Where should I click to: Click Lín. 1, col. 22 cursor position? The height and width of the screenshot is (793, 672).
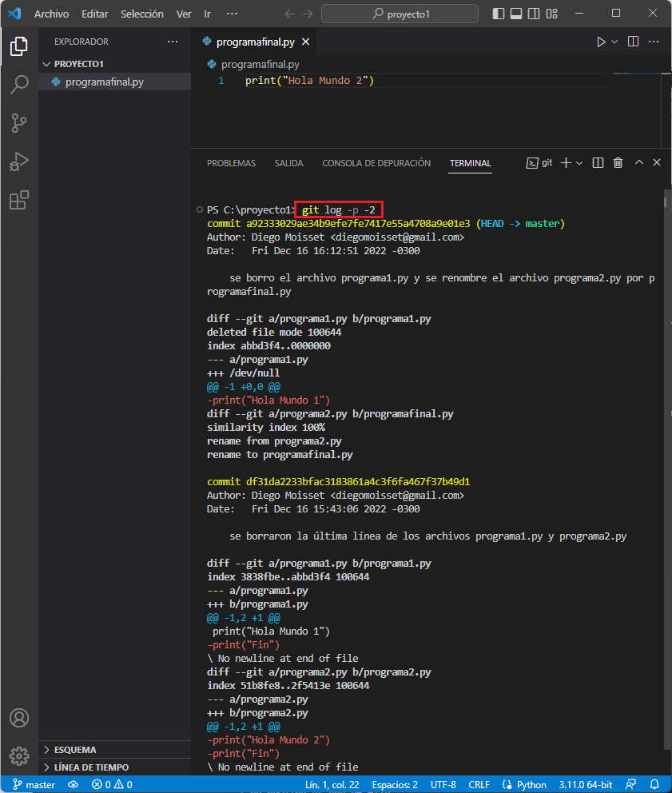click(x=332, y=785)
